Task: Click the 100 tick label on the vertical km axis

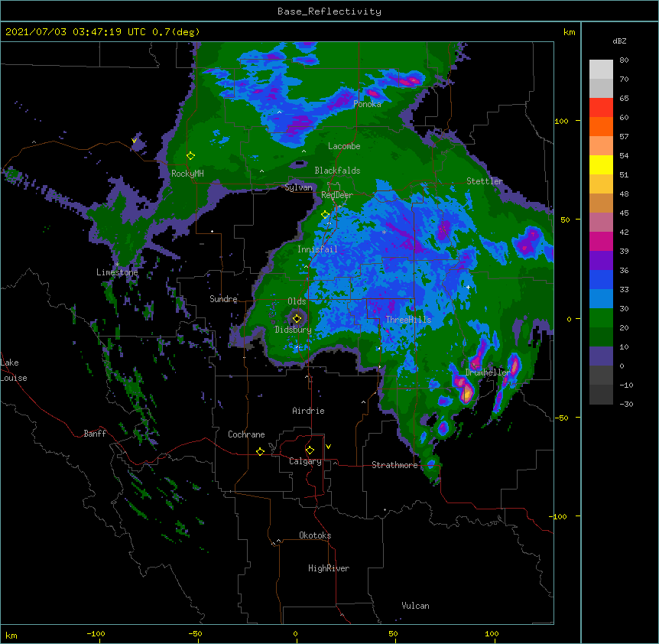Action: coord(561,121)
